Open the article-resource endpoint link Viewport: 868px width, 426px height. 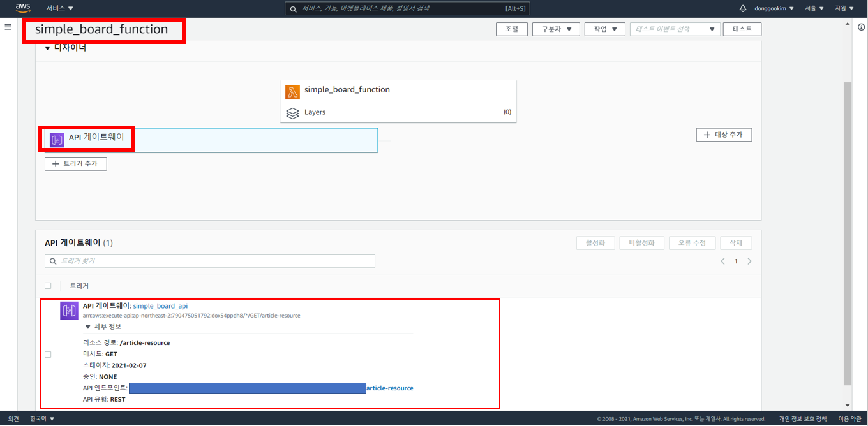click(x=390, y=388)
